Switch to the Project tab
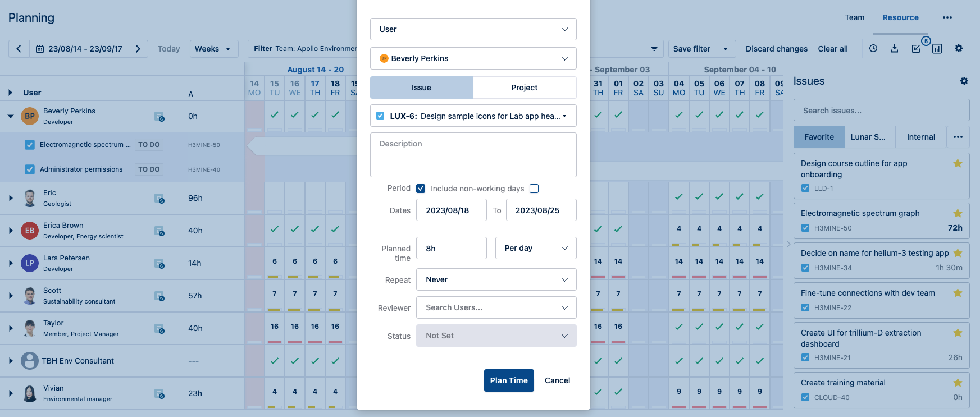This screenshot has height=418, width=980. point(524,88)
